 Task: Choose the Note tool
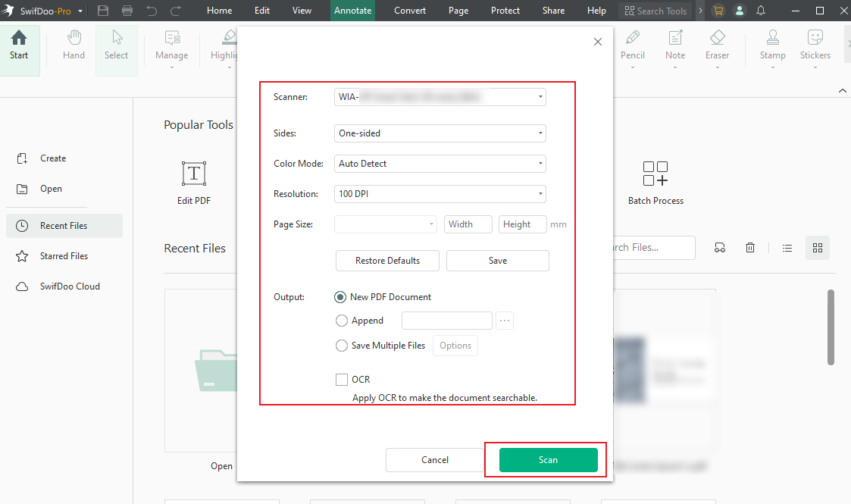click(674, 47)
